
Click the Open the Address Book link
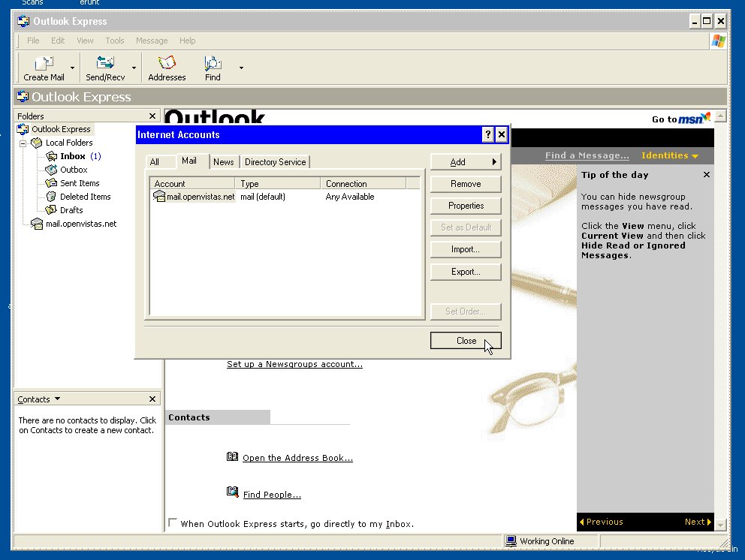298,458
